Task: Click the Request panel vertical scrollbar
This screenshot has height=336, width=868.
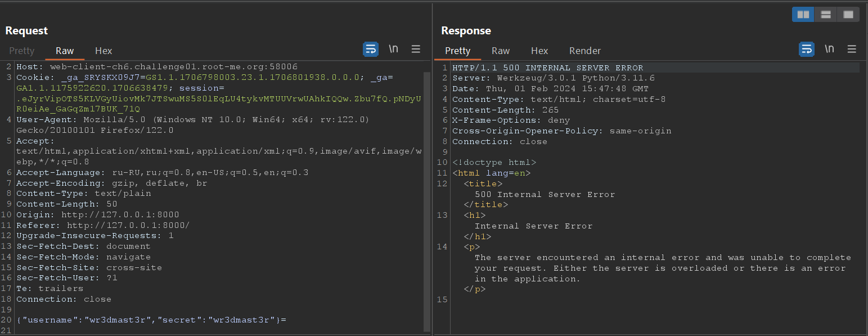Action: [427, 197]
